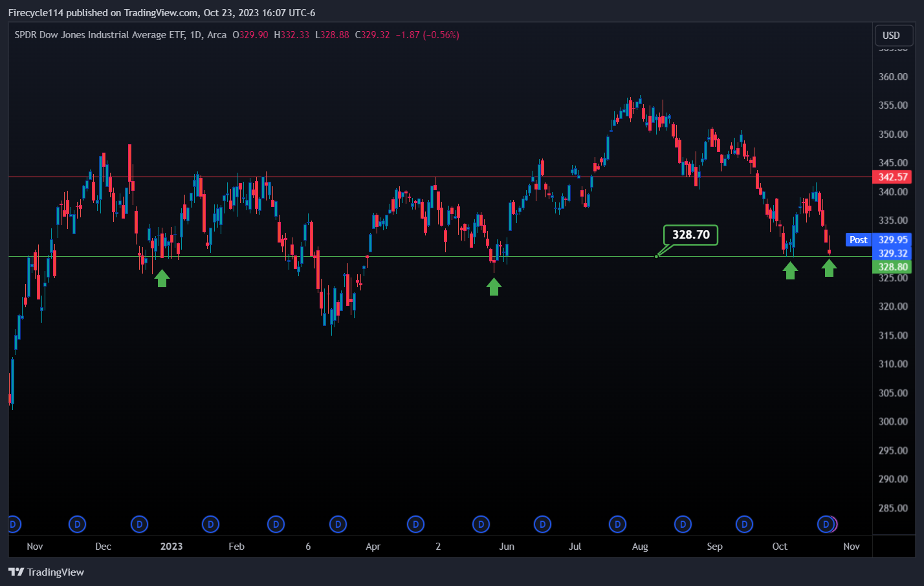Image resolution: width=924 pixels, height=586 pixels.
Task: Click the 328.70 price callout label
Action: (691, 235)
